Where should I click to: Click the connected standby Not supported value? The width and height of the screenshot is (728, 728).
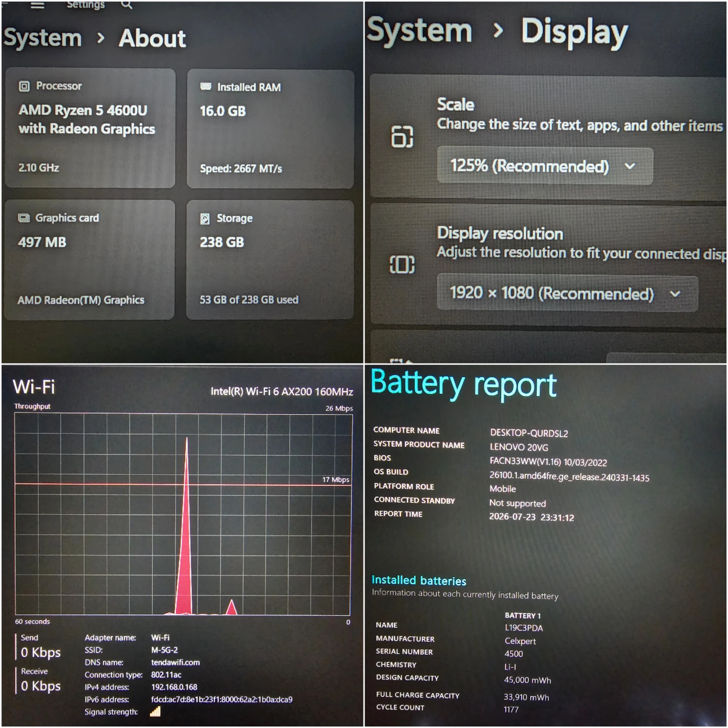pyautogui.click(x=518, y=503)
